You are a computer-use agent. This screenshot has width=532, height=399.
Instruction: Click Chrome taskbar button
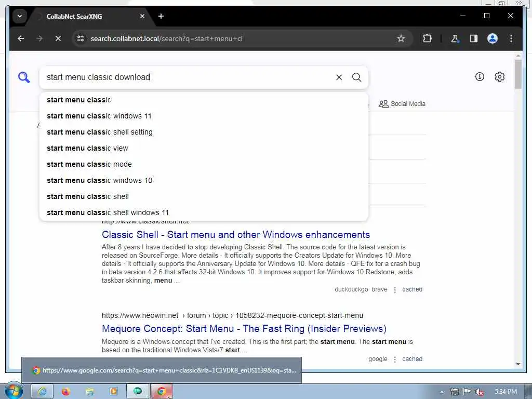pos(162,392)
